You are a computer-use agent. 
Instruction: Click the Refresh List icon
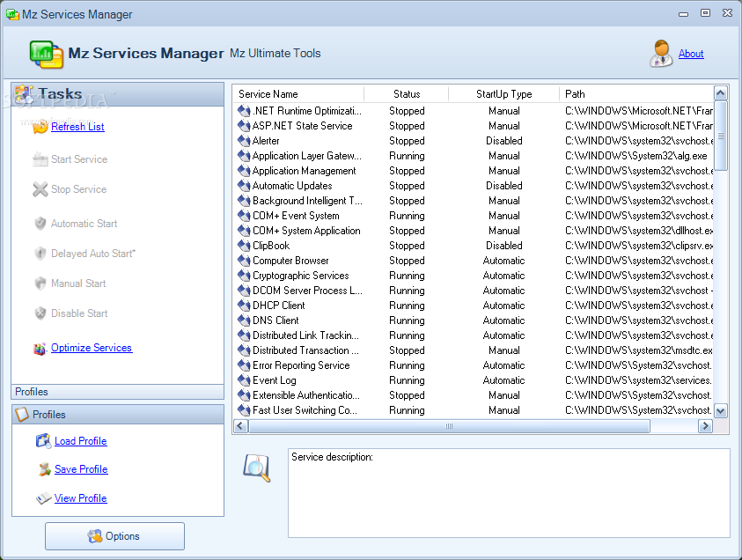click(40, 127)
